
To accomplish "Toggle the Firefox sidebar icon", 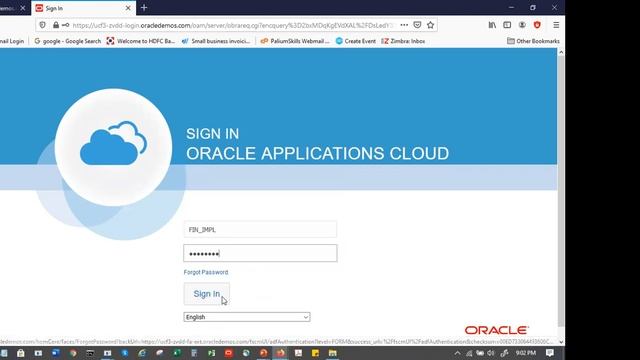I will [507, 25].
